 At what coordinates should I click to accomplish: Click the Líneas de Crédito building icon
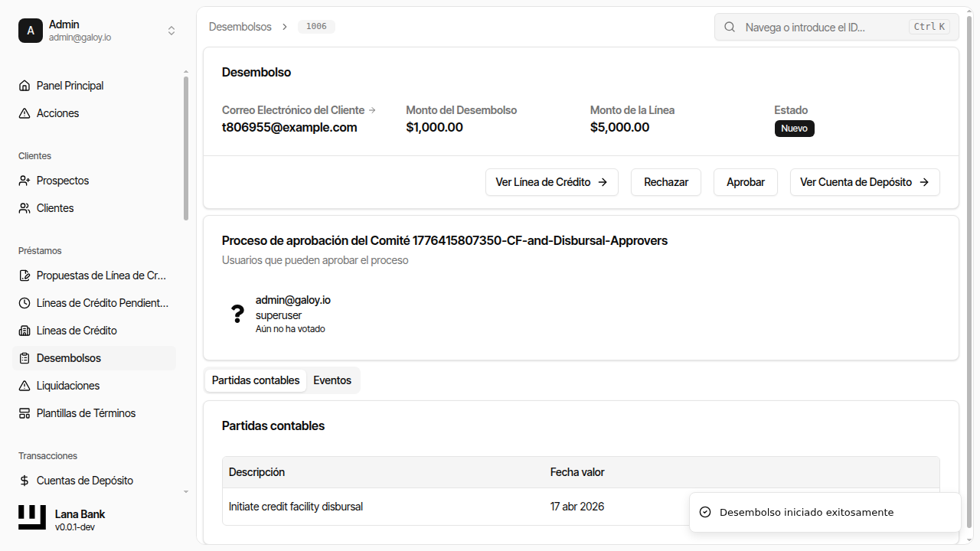coord(24,331)
